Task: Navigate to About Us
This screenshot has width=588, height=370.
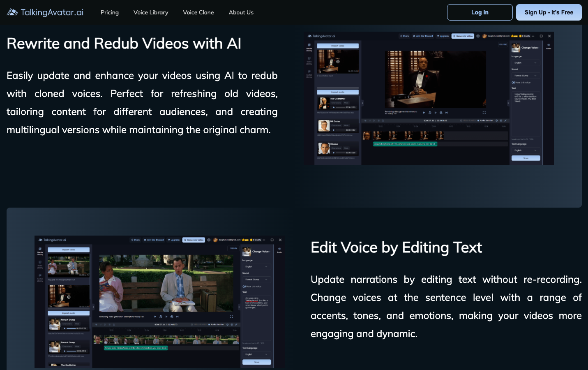Action: coord(241,12)
